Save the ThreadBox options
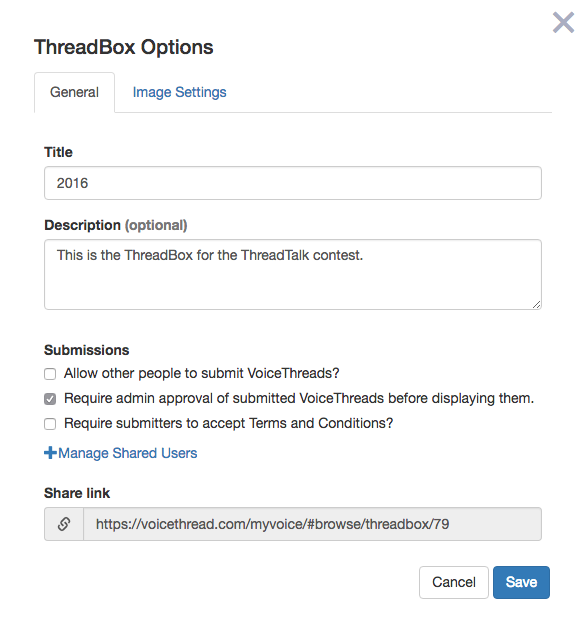Image resolution: width=586 pixels, height=622 pixels. coord(521,582)
